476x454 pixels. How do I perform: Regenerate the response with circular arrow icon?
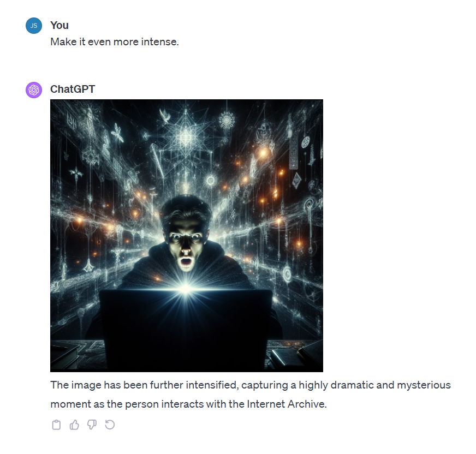pos(110,425)
